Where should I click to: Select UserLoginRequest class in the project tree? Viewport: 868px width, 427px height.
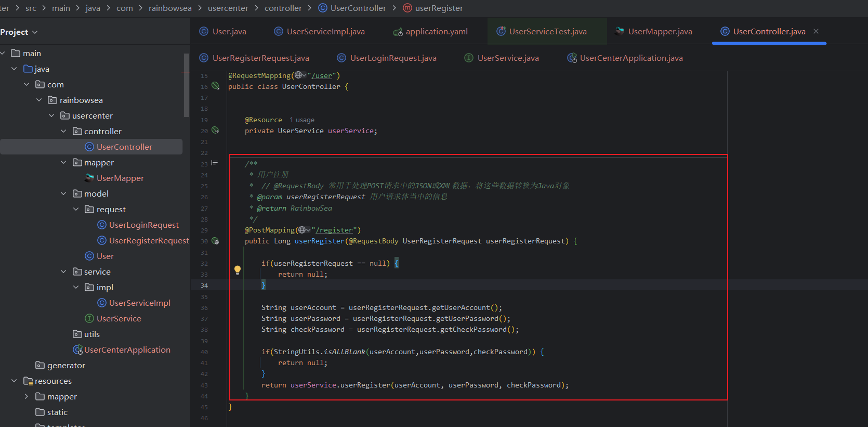click(x=143, y=225)
